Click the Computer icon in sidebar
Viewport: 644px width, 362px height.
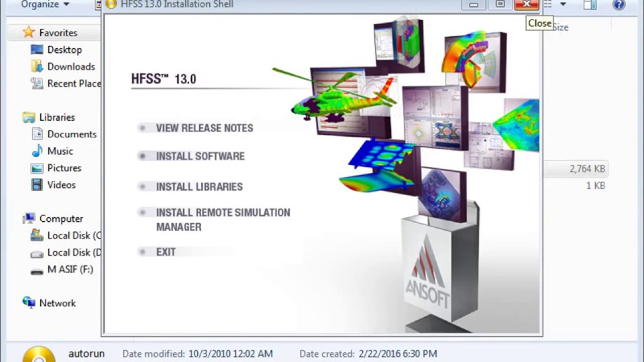(x=29, y=218)
